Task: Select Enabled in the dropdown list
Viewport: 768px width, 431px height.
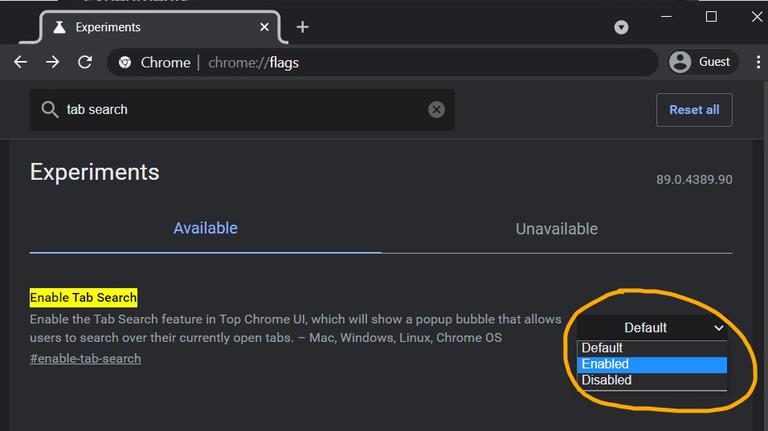Action: point(652,364)
